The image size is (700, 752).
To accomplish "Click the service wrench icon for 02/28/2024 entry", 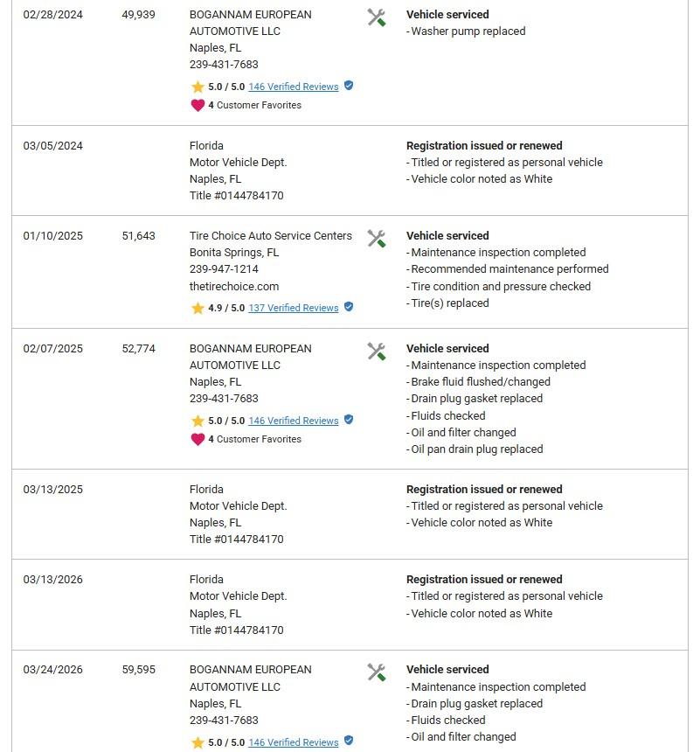I will [377, 17].
